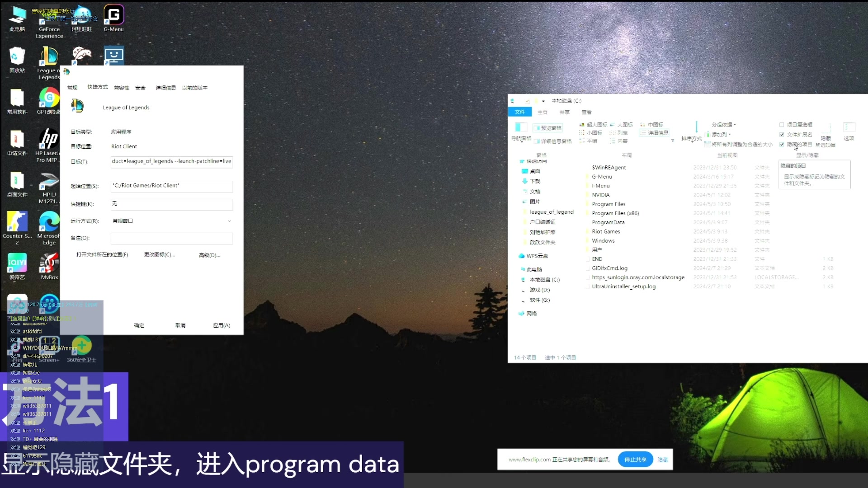Screen dimensions: 868x488
Task: Switch to 常规 tab in properties dialog
Action: [72, 88]
